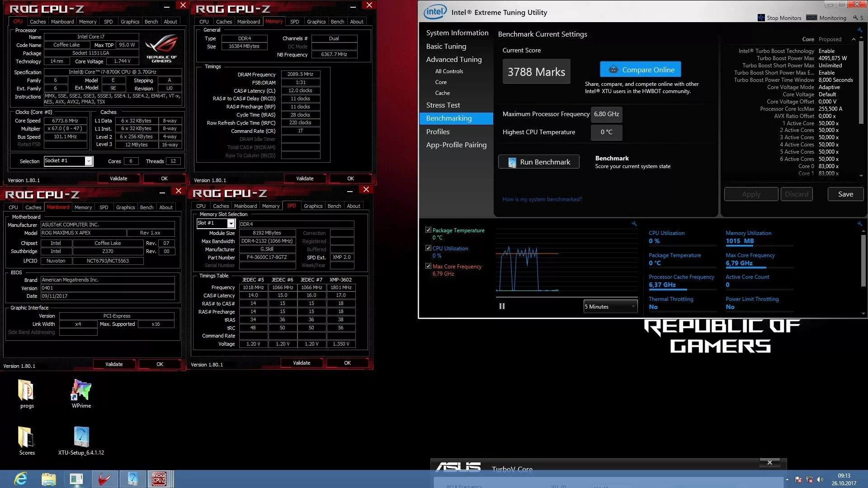Toggle CPU Utilization checkbox
Screen dimensions: 868x488
[x=428, y=248]
